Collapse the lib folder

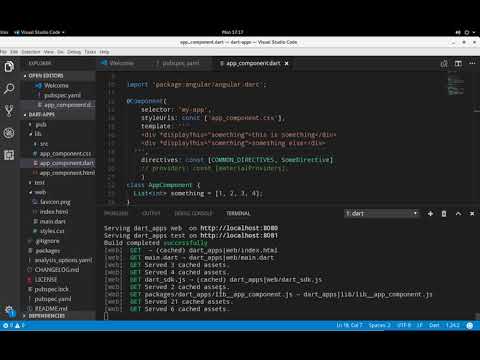click(38, 134)
